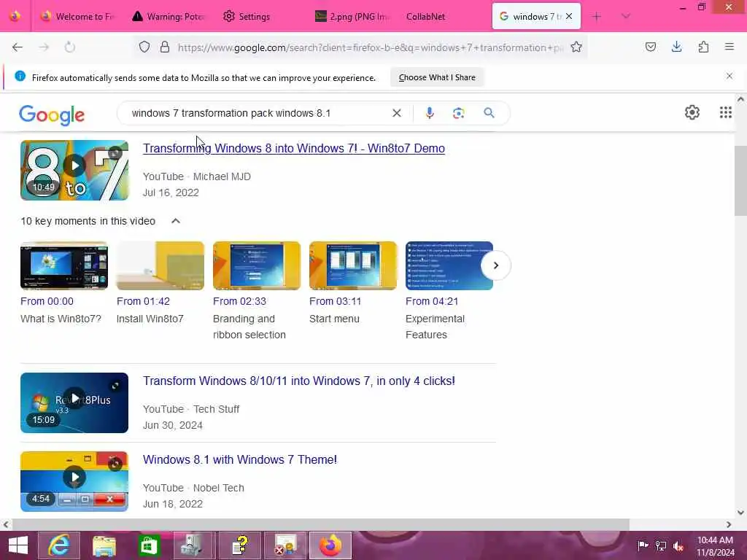Open the help question-mark taskbar app
Image resolution: width=747 pixels, height=560 pixels.
[x=239, y=545]
